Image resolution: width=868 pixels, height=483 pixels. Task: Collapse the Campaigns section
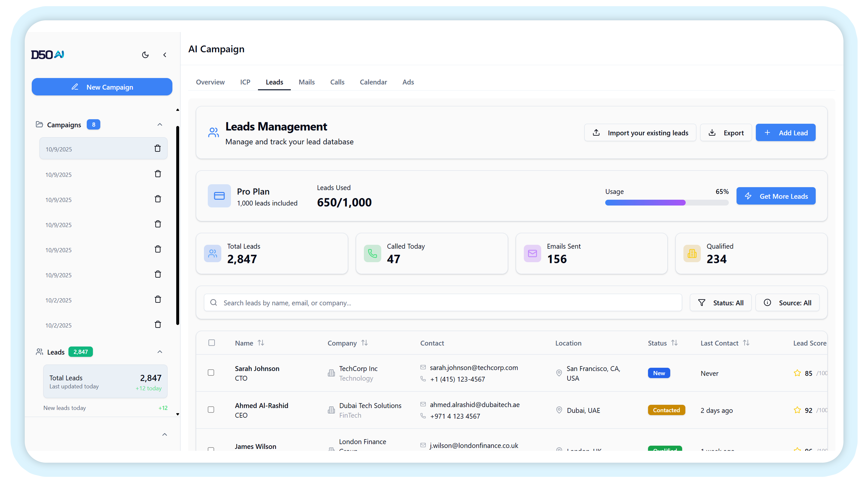[160, 125]
